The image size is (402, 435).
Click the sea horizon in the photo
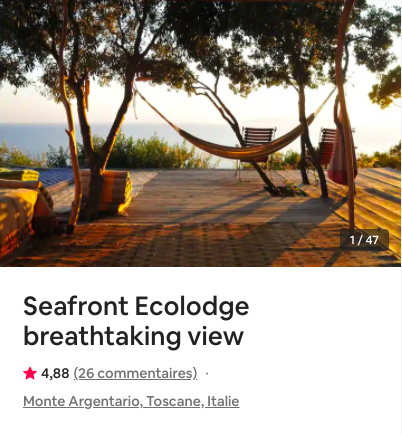(100, 124)
